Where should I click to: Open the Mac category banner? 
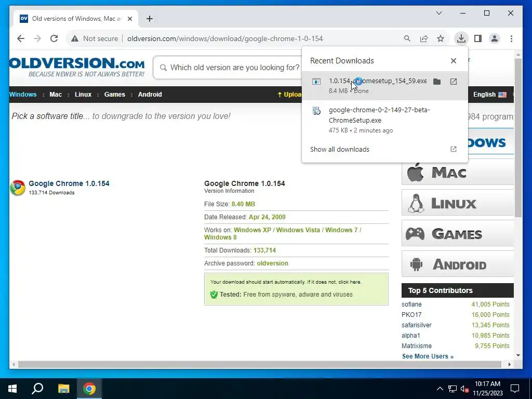(x=458, y=172)
